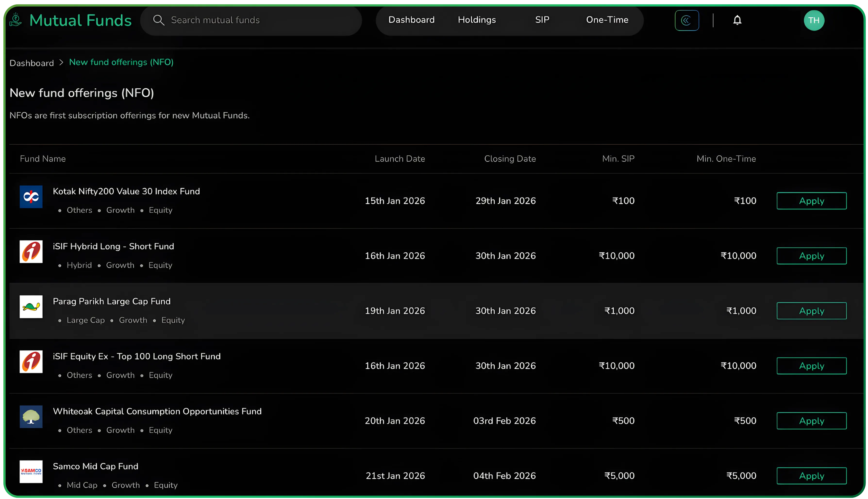Click the Closing Date column header

tap(509, 159)
